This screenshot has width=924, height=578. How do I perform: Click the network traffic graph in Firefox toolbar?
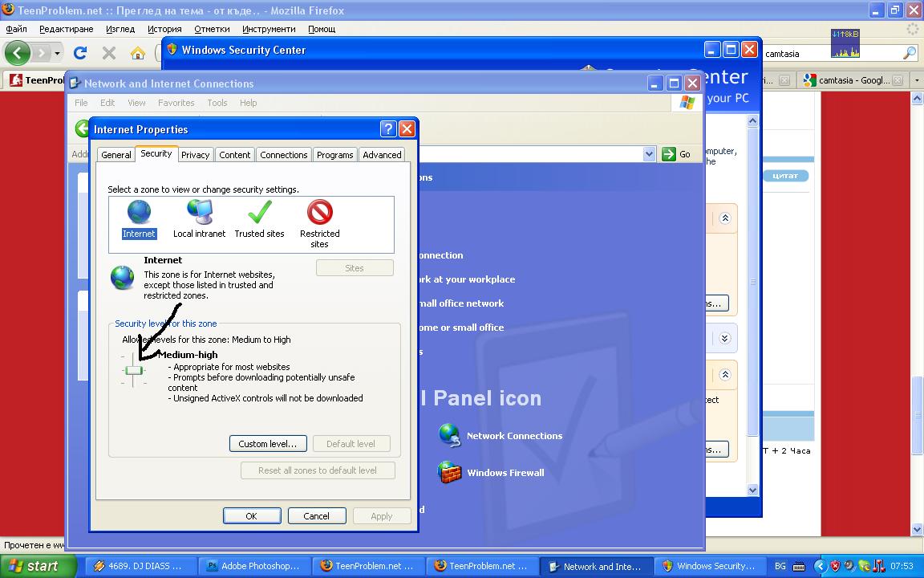[x=845, y=43]
